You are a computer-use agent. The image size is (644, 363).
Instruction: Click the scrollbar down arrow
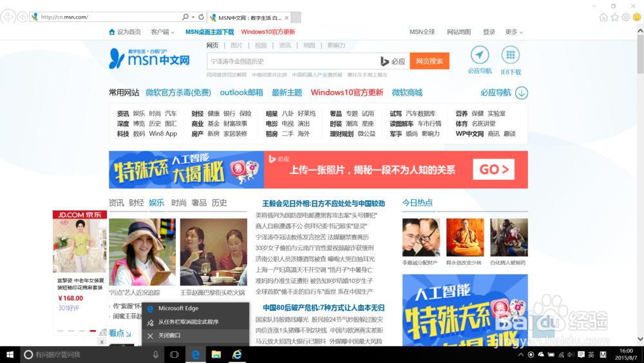[640, 339]
